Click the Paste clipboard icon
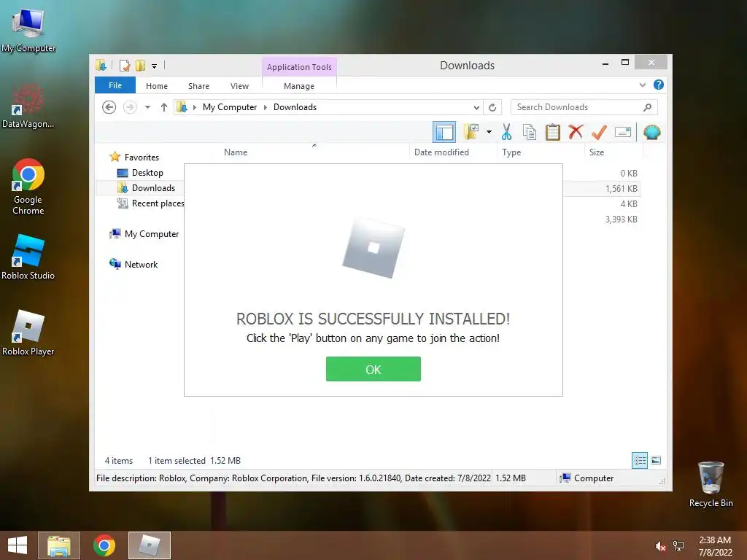 553,132
